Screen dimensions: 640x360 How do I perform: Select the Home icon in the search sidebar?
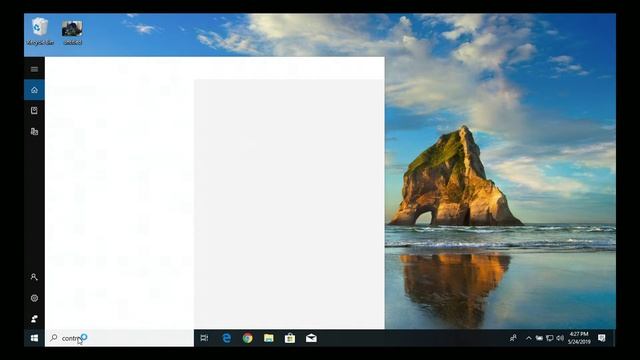34,90
